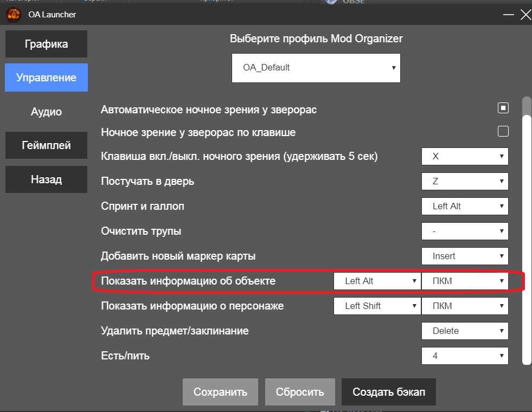Change the Удалить предмет/заклинание Delete key dropdown
532x412 pixels.
coord(465,331)
